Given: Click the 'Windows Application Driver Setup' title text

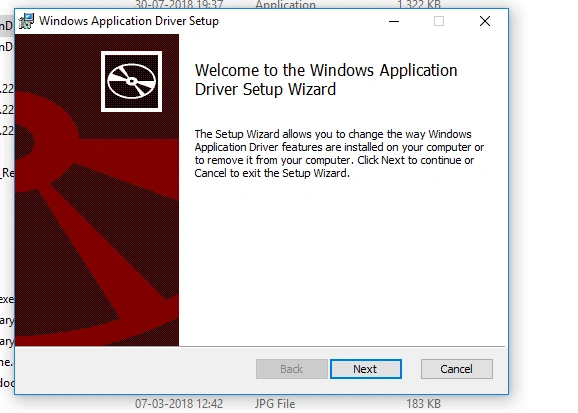Looking at the screenshot, I should (x=129, y=21).
